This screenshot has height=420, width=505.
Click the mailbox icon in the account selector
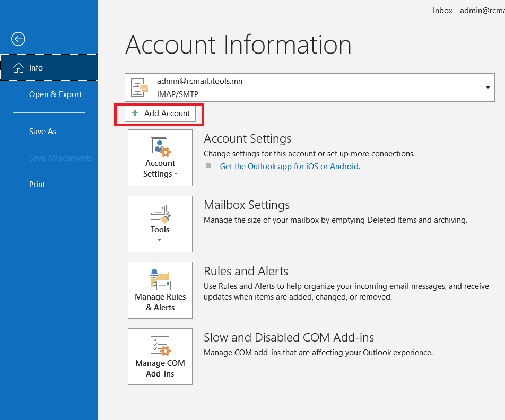[140, 87]
